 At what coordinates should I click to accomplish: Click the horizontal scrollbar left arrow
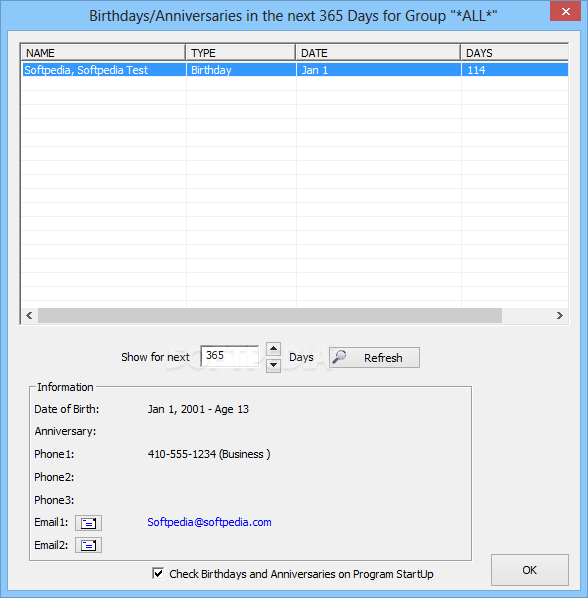[29, 315]
